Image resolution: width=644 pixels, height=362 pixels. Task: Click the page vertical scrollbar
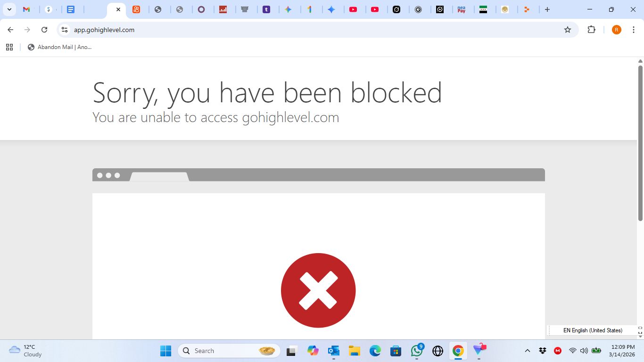coord(641,143)
